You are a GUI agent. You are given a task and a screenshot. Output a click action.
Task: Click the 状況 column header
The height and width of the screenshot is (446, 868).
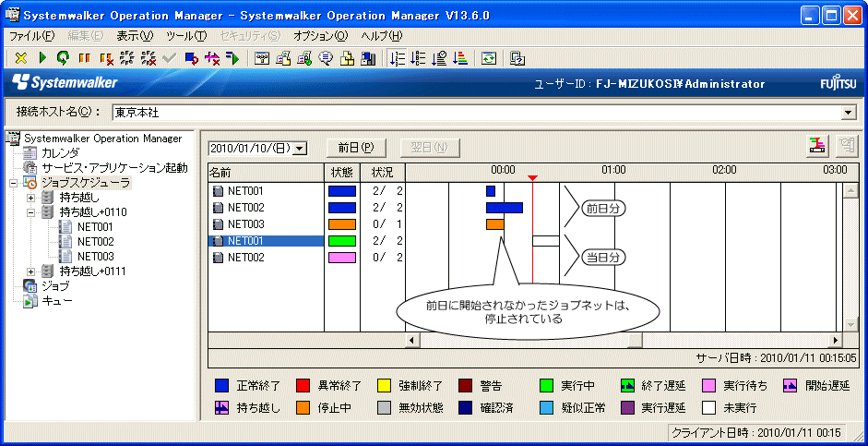[383, 172]
